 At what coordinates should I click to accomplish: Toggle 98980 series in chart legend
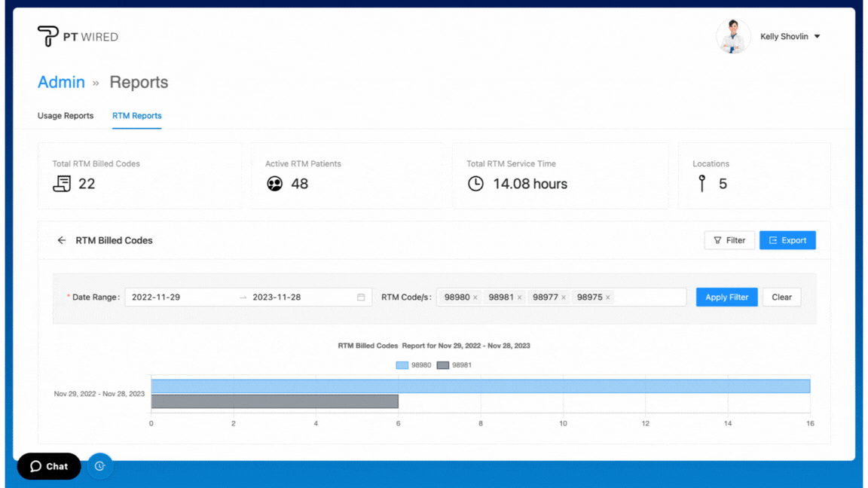coord(414,365)
